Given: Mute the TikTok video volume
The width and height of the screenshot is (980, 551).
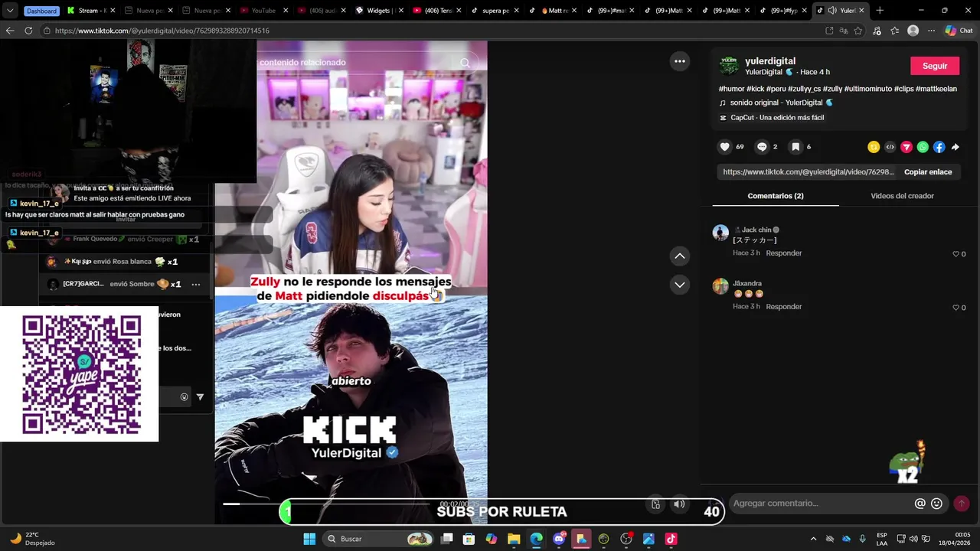Looking at the screenshot, I should tap(679, 504).
